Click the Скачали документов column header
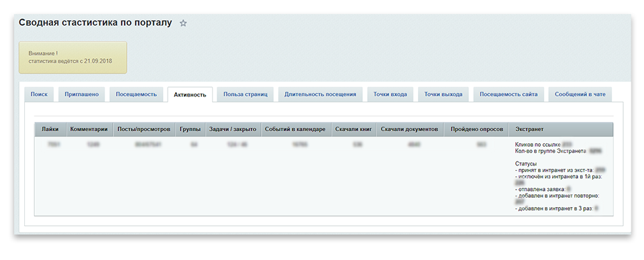The image size is (644, 260). click(x=409, y=129)
